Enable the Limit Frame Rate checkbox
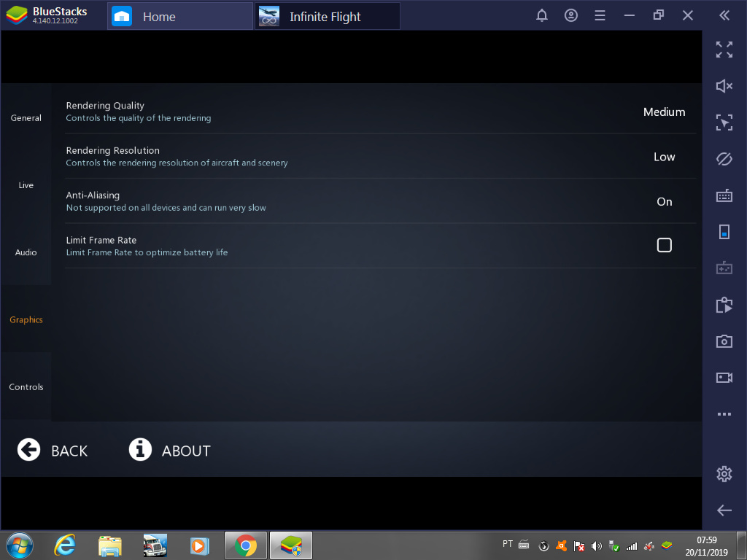This screenshot has height=560, width=747. tap(664, 245)
